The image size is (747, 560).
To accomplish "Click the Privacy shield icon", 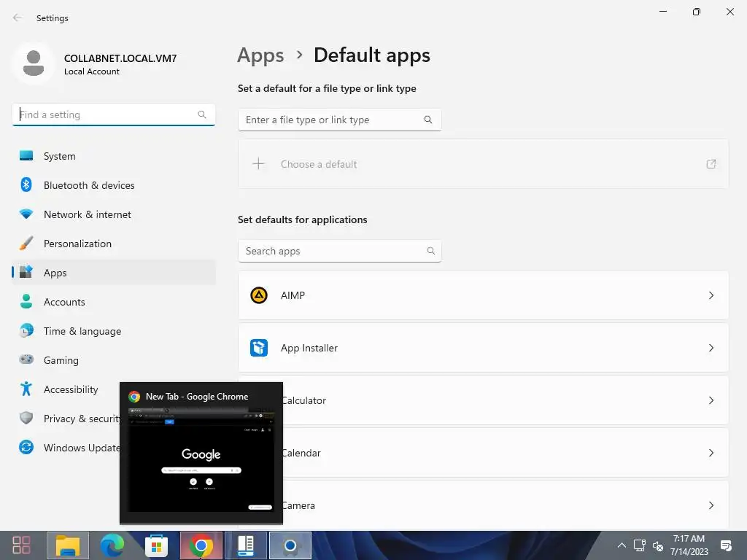I will [26, 418].
